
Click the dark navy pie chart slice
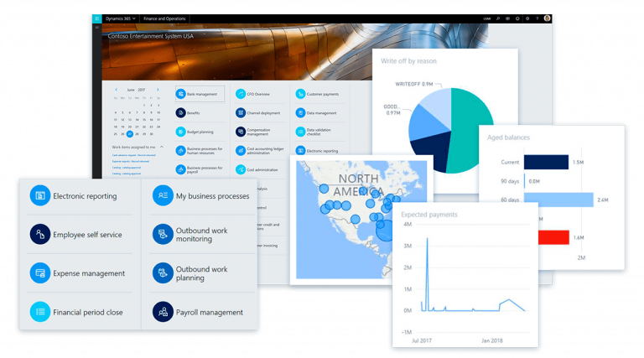pos(431,150)
